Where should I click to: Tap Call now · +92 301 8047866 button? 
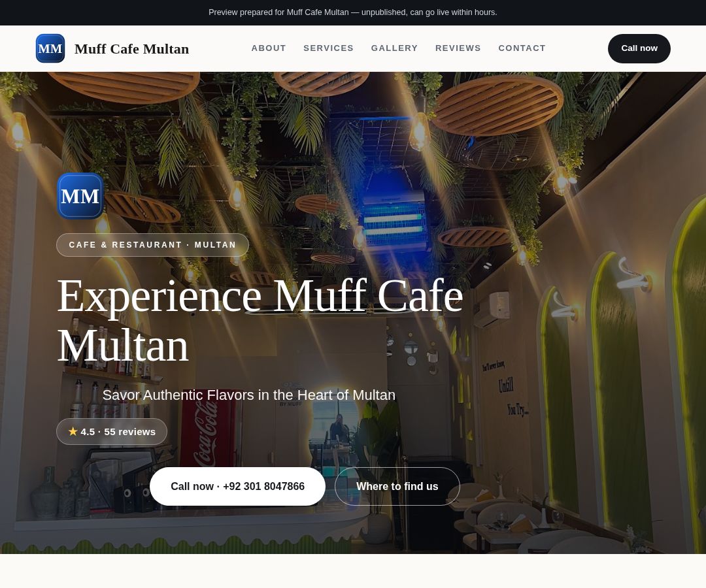tap(237, 486)
